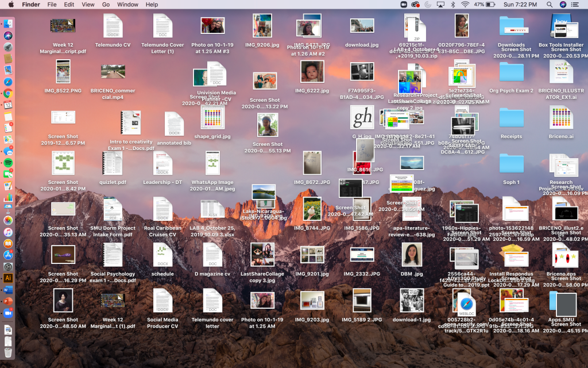Click the date and time display
The width and height of the screenshot is (588, 368).
coord(519,5)
